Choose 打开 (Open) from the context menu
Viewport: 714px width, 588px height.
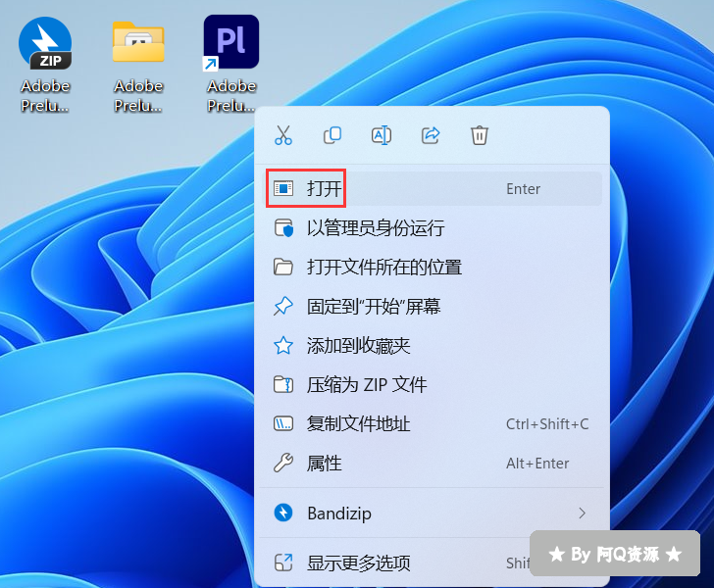coord(432,188)
